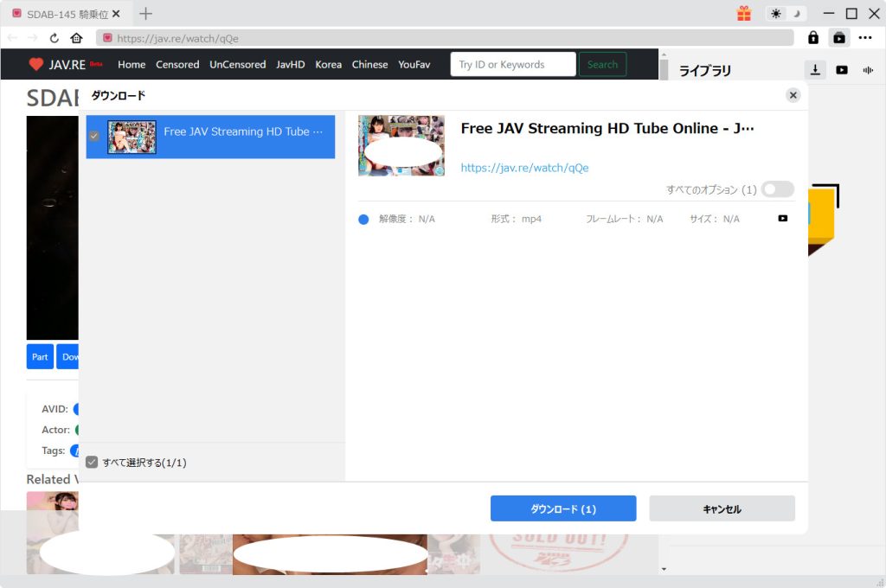Viewport: 886px width, 588px height.
Task: Switch to the library audio waveform icon
Action: click(x=868, y=70)
